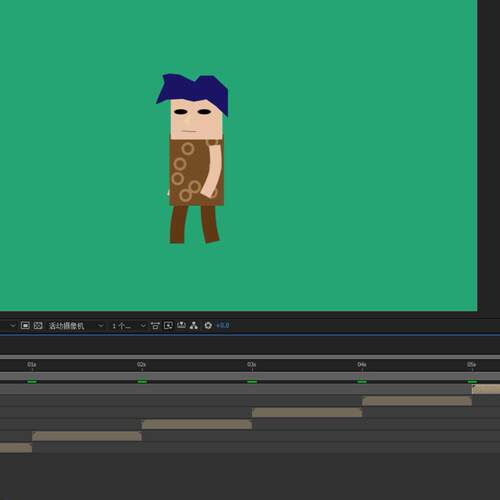Select the layer bar between 03s and 04s
500x500 pixels.
pyautogui.click(x=307, y=413)
